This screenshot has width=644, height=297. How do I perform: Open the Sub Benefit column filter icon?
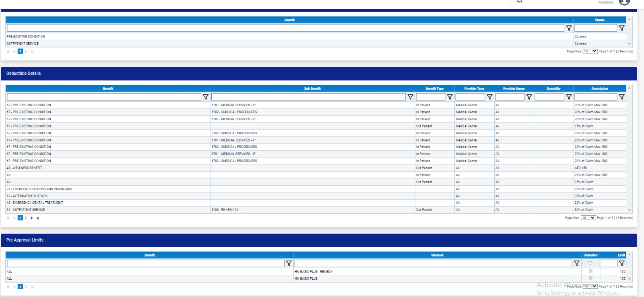(410, 97)
